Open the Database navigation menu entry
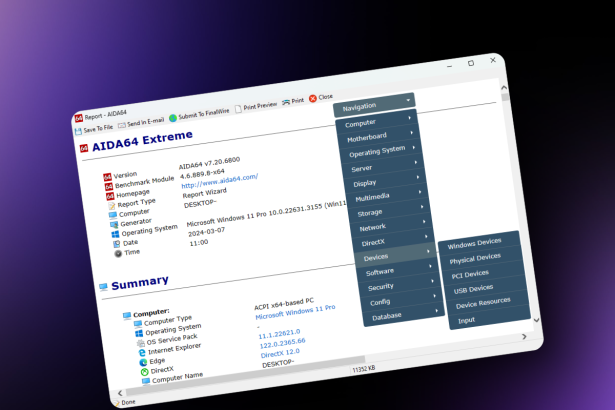The image size is (615, 410). click(x=404, y=315)
